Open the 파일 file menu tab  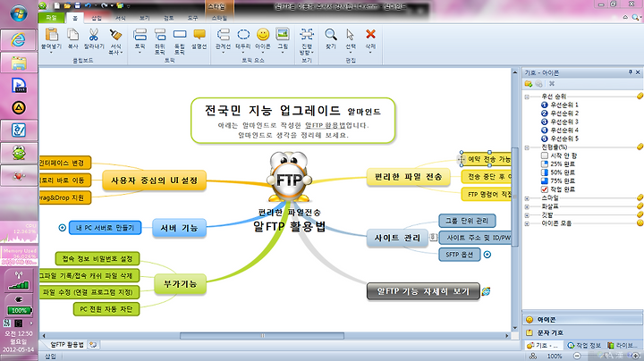tap(51, 18)
